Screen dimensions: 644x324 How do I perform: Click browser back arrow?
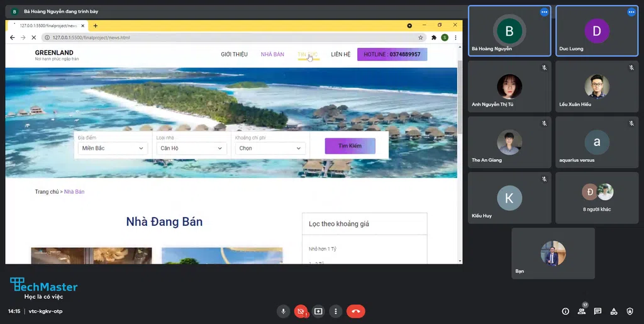(13, 37)
